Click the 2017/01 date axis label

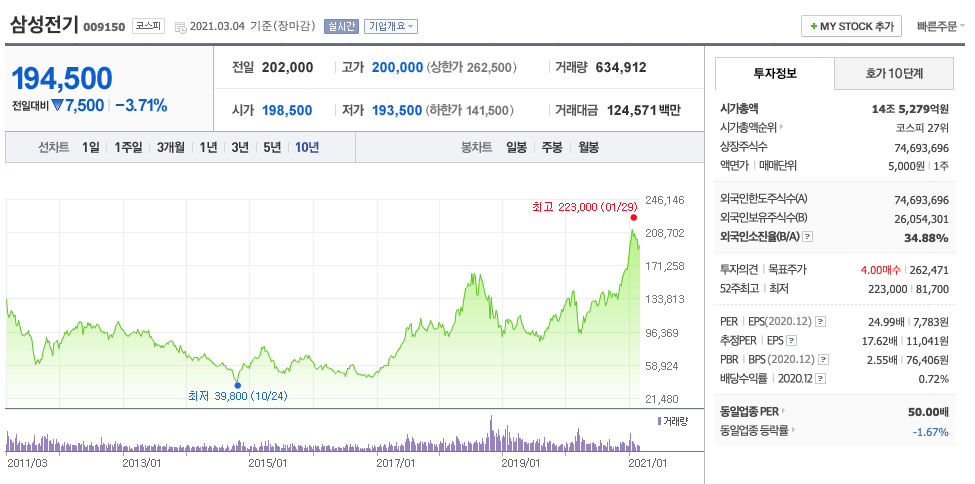click(x=396, y=463)
